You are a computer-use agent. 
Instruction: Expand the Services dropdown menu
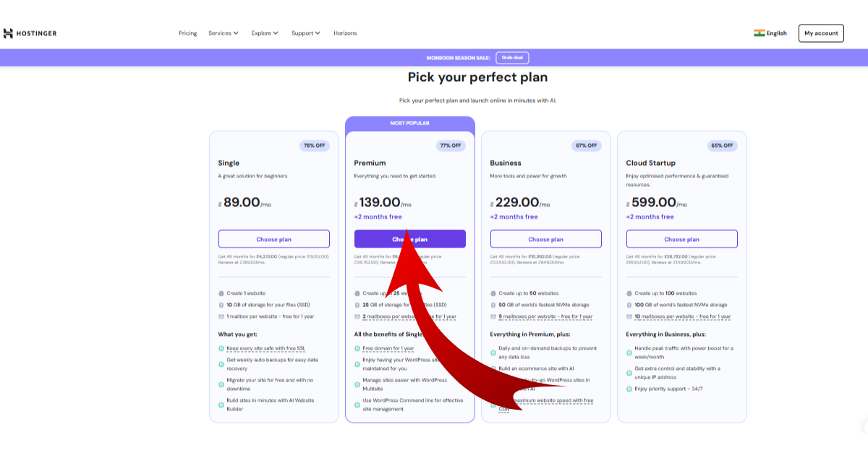(223, 33)
